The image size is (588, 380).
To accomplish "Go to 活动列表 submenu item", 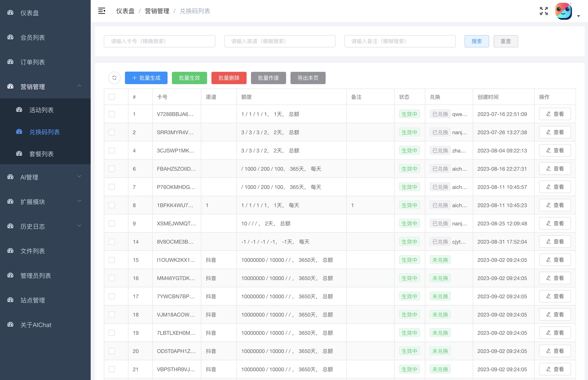I will point(41,110).
